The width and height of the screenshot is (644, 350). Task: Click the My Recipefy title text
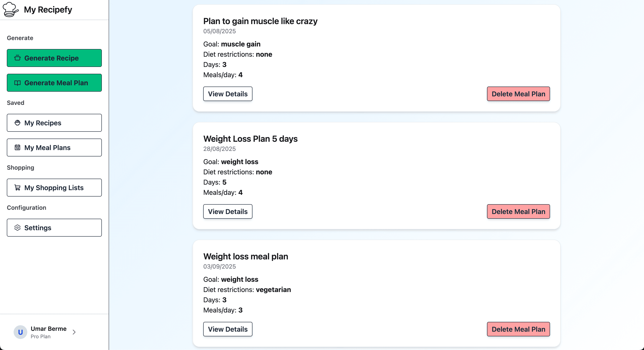[48, 10]
